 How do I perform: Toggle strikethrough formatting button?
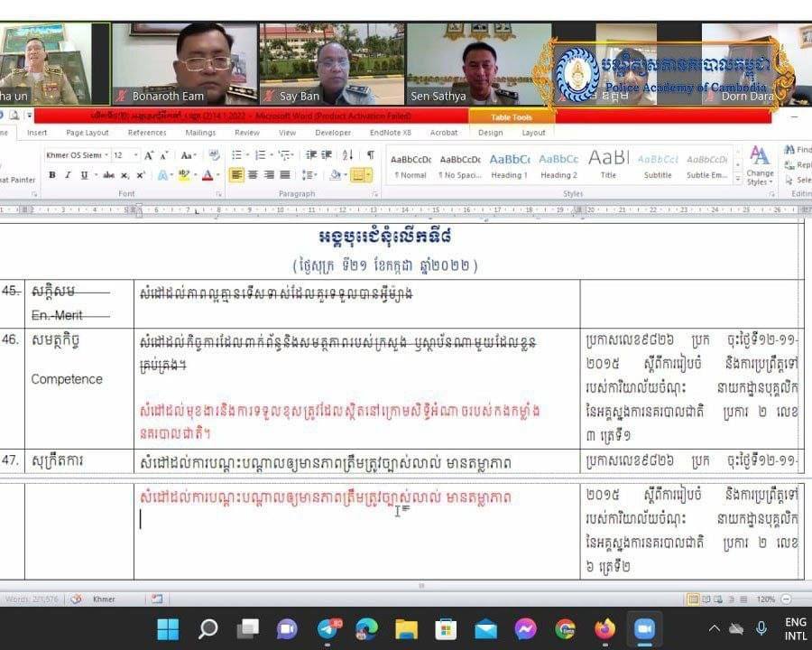coord(108,175)
